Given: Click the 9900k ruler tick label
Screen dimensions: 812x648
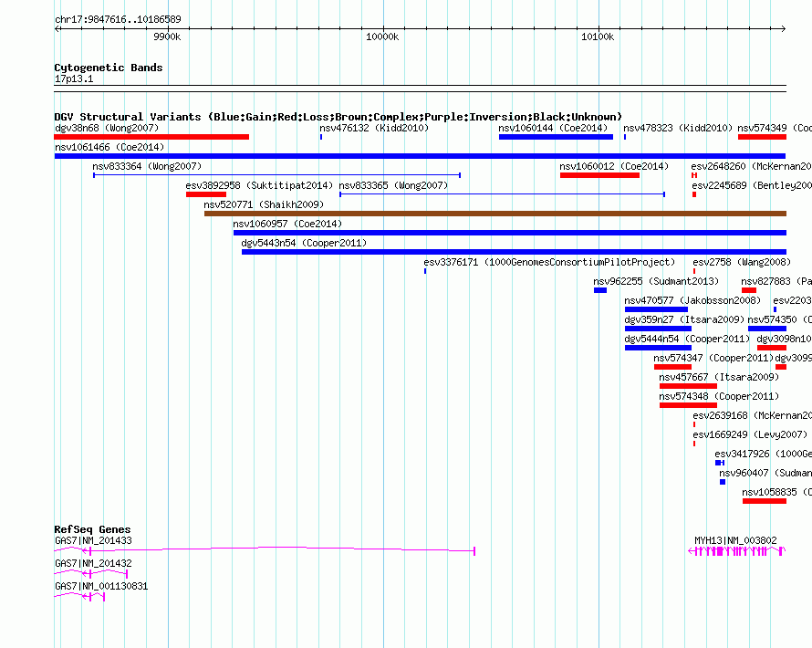Looking at the screenshot, I should pyautogui.click(x=167, y=37).
